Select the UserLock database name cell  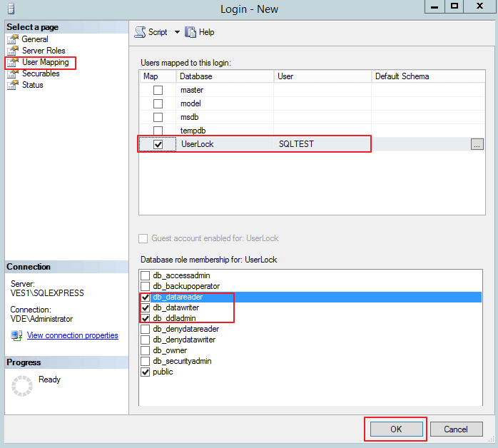click(x=225, y=144)
